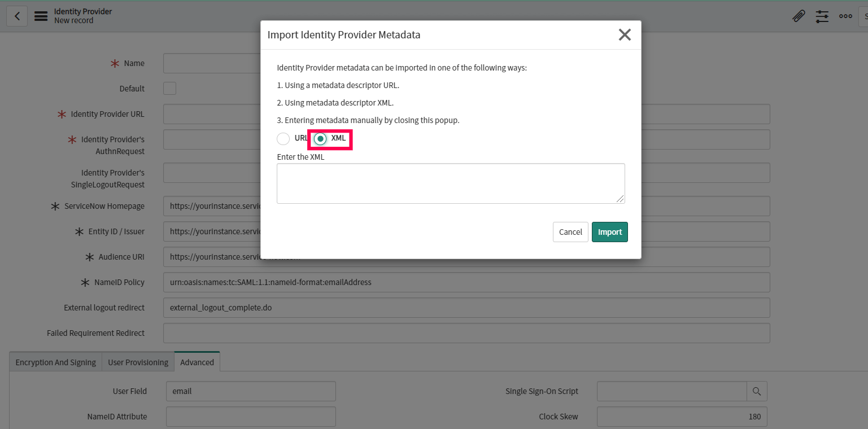Click the User Field input box
The image size is (868, 429).
click(251, 391)
